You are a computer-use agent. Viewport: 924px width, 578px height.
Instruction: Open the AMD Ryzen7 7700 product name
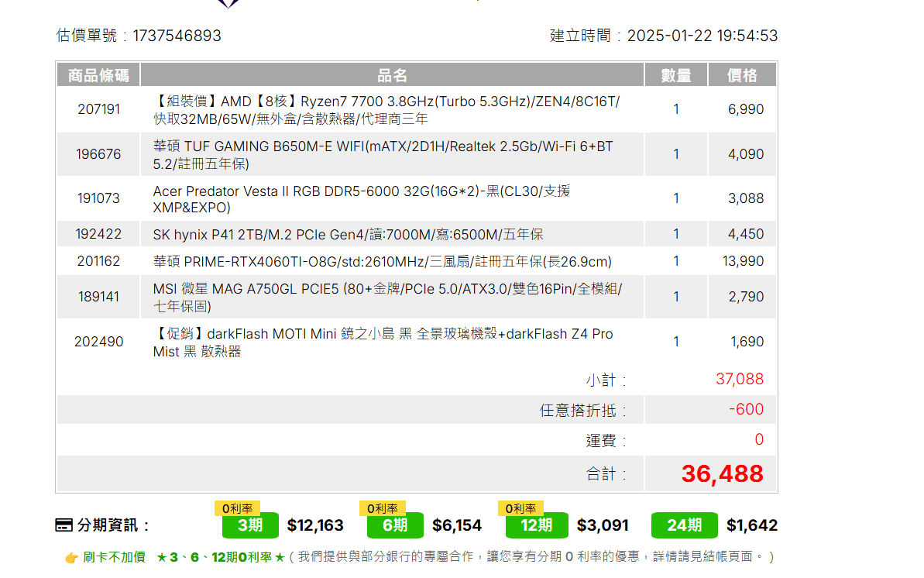[386, 110]
